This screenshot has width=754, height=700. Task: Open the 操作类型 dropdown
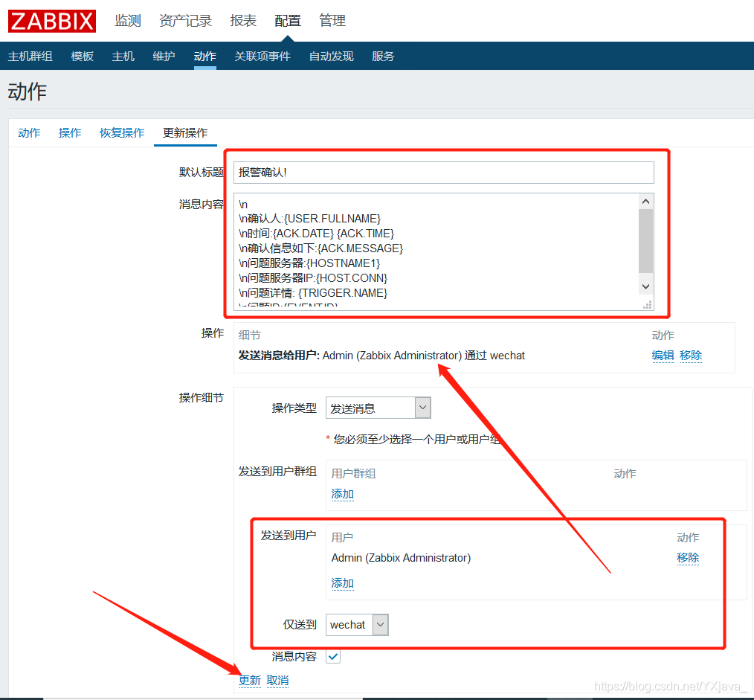click(x=378, y=408)
